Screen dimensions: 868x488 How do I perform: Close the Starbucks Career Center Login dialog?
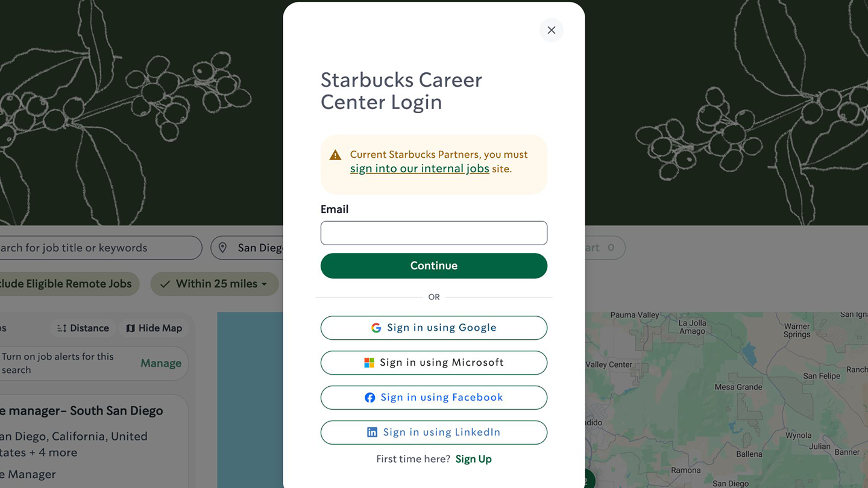pyautogui.click(x=551, y=30)
